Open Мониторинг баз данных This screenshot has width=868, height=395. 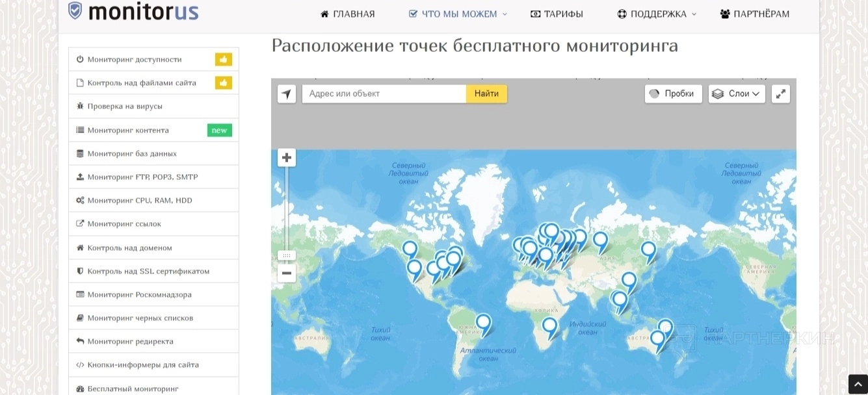tap(153, 153)
